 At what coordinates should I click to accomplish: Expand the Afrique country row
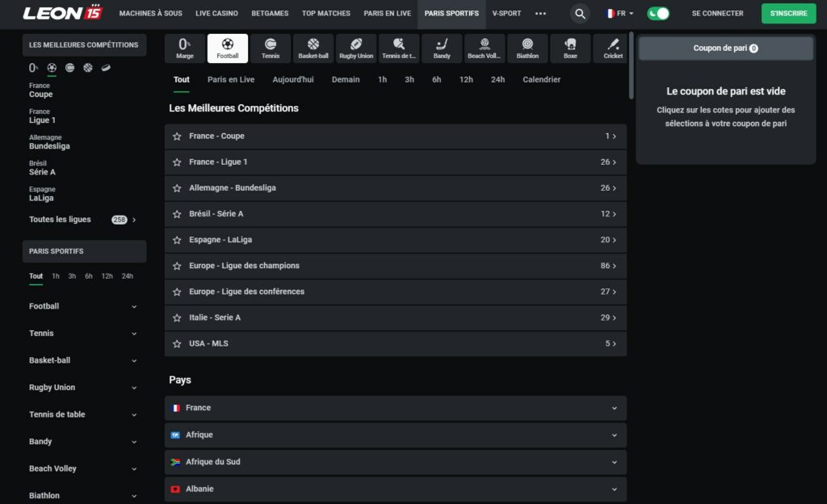(x=395, y=435)
